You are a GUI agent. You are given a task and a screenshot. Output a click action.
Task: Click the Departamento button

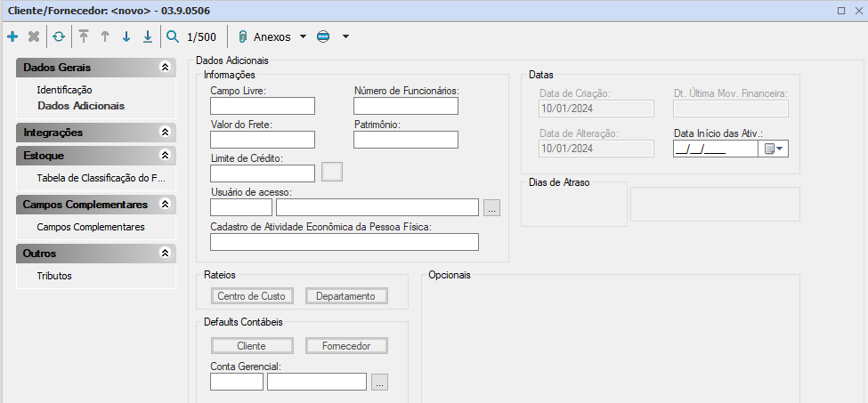[346, 296]
